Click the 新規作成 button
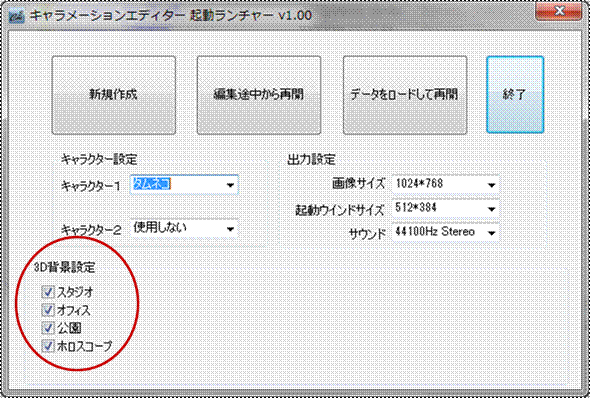 [x=114, y=95]
